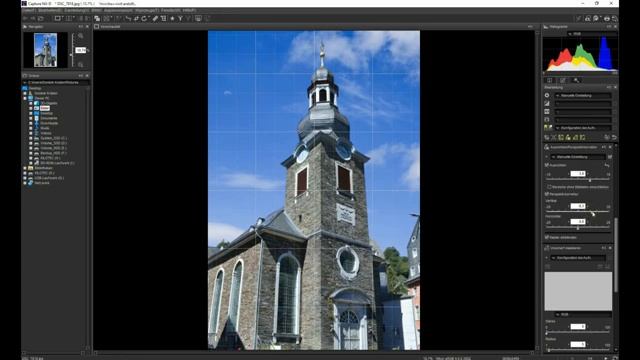Image resolution: width=640 pixels, height=360 pixels.
Task: Select the Bilder folder in tree
Action: [45, 108]
